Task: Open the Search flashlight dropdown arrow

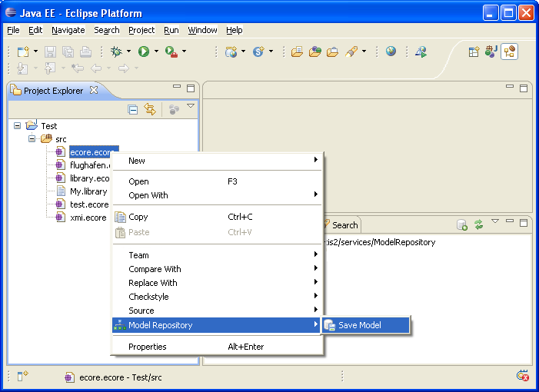Action: tap(364, 51)
